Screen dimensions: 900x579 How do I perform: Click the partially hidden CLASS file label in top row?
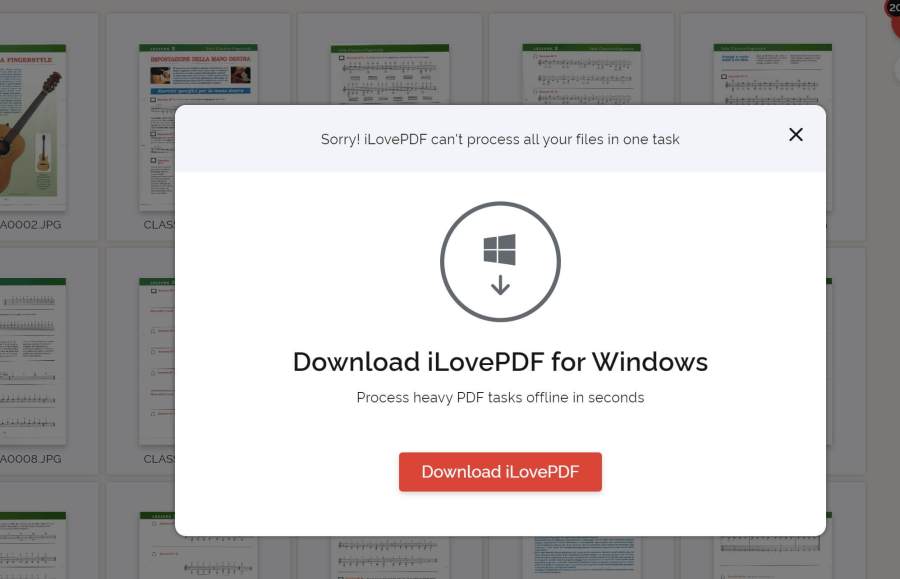[x=159, y=225]
